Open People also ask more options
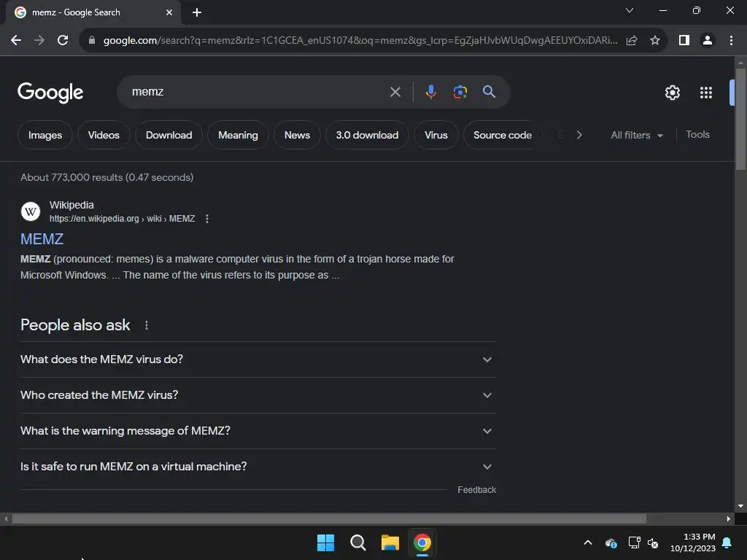 (146, 325)
